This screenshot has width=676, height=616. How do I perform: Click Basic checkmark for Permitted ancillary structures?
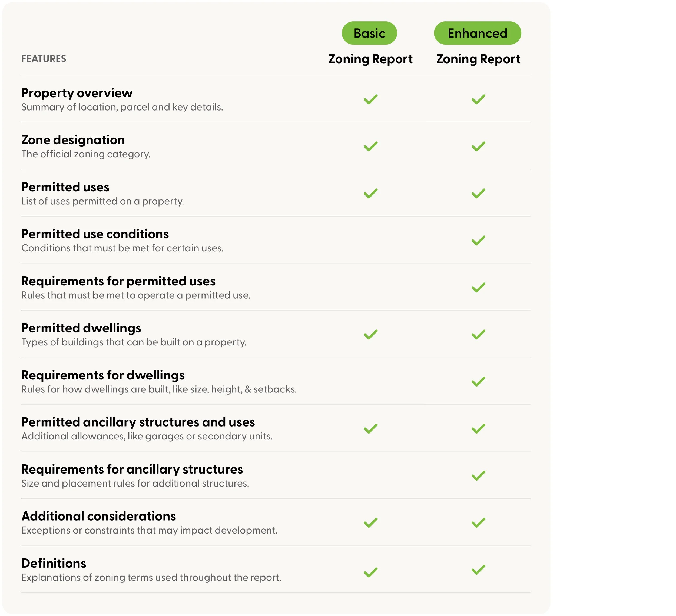click(x=370, y=429)
